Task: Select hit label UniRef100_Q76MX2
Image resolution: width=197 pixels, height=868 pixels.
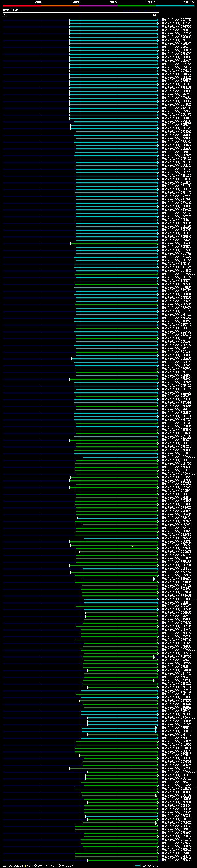Action: pyautogui.click(x=176, y=81)
